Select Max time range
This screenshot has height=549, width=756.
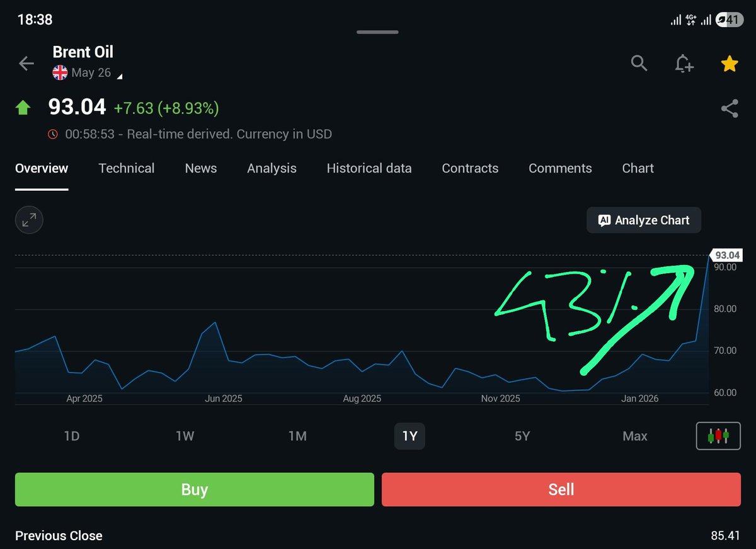pos(634,436)
